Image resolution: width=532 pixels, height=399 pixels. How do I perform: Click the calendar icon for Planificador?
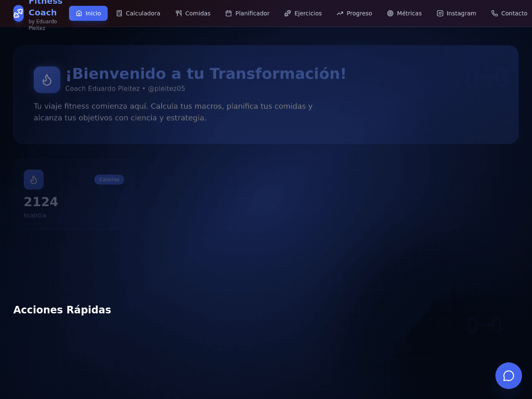point(229,13)
